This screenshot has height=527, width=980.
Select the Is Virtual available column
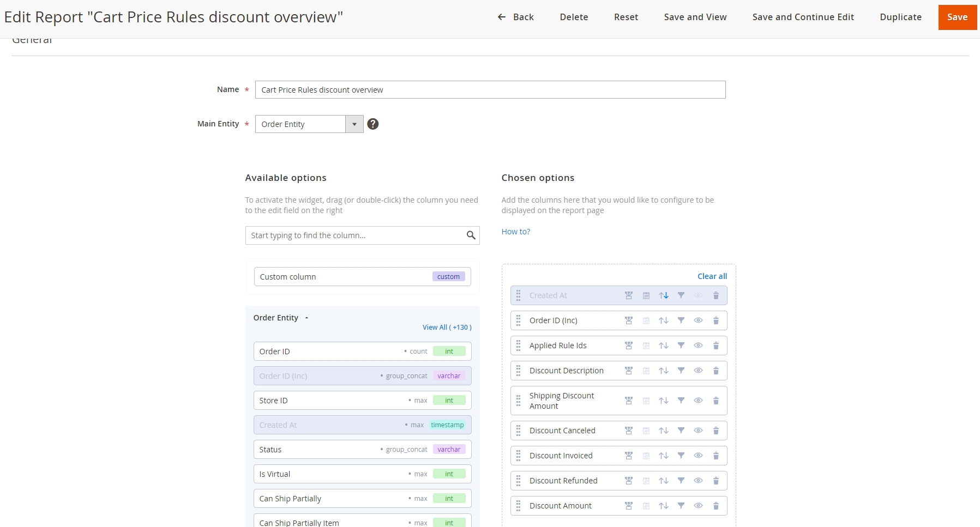pos(362,474)
